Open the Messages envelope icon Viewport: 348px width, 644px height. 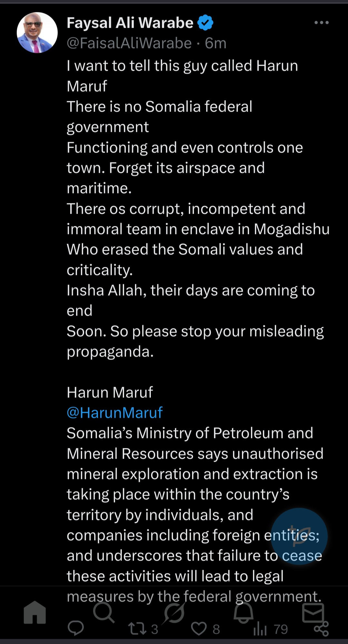coord(313,613)
